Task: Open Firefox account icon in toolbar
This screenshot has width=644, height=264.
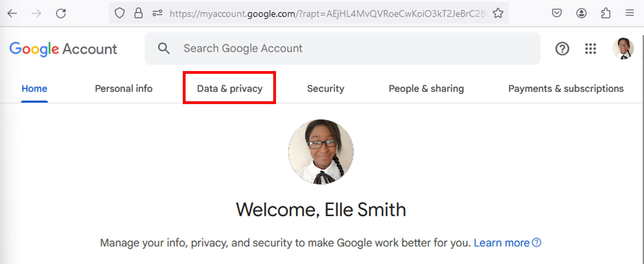Action: [581, 13]
